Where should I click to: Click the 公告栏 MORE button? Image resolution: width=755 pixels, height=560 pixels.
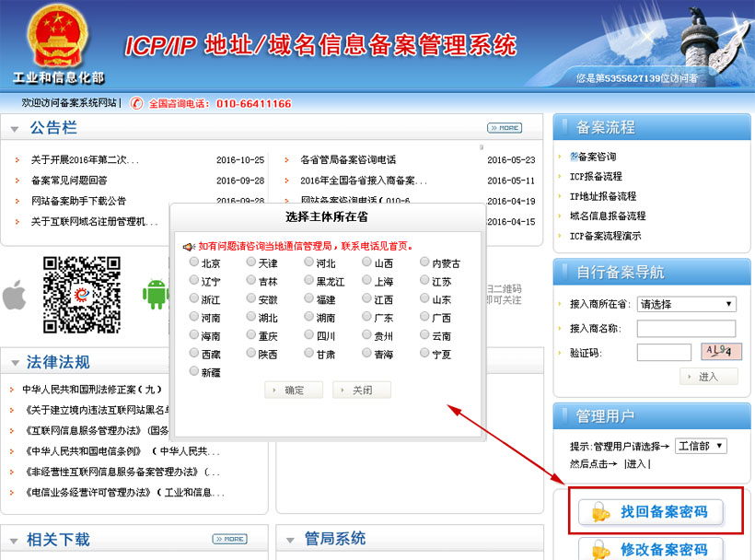pyautogui.click(x=504, y=128)
